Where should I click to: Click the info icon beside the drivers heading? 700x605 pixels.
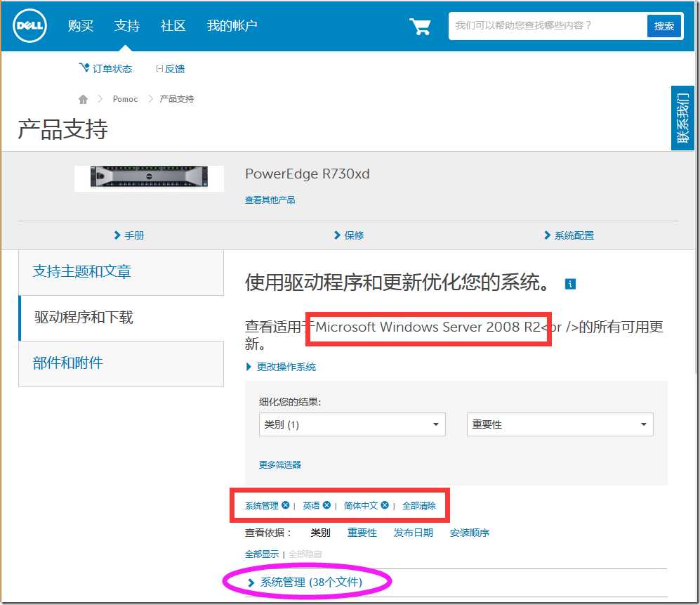(570, 284)
